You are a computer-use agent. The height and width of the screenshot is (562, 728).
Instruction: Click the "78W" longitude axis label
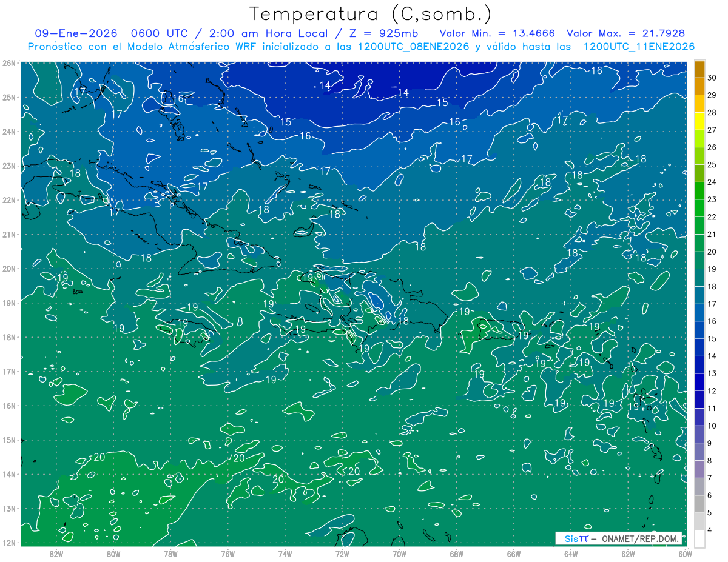click(x=170, y=554)
